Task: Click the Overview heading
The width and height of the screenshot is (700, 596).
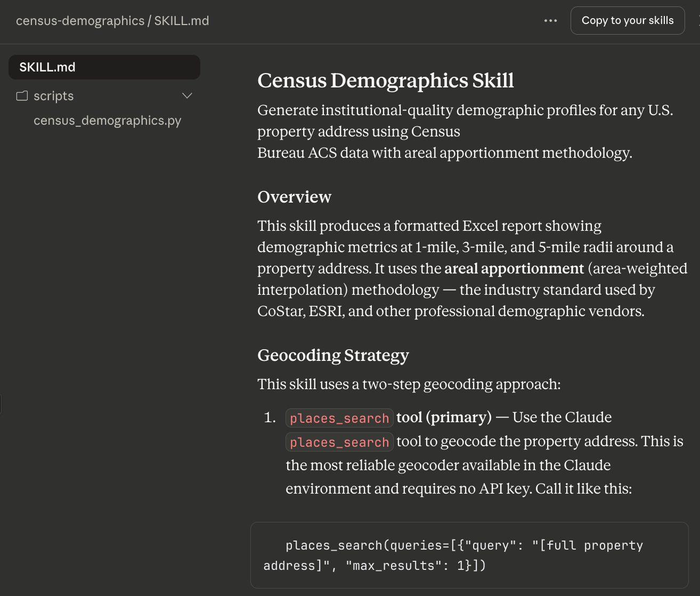Action: click(294, 197)
